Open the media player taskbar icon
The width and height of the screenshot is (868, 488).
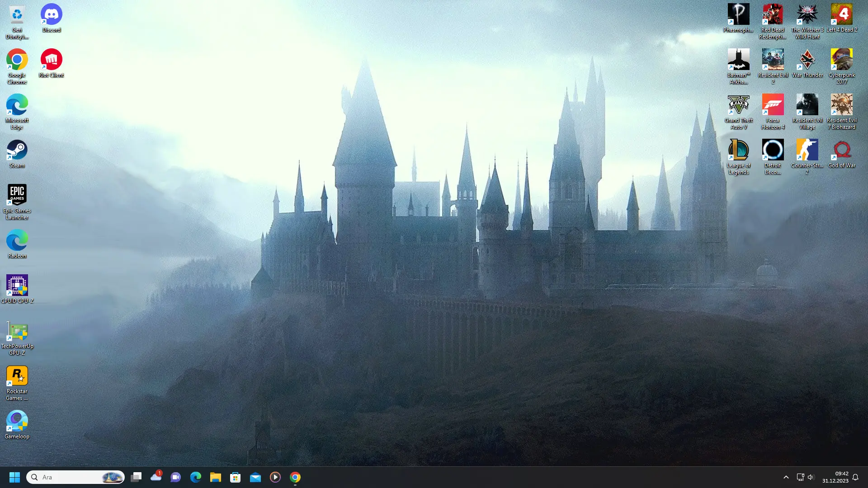point(275,477)
